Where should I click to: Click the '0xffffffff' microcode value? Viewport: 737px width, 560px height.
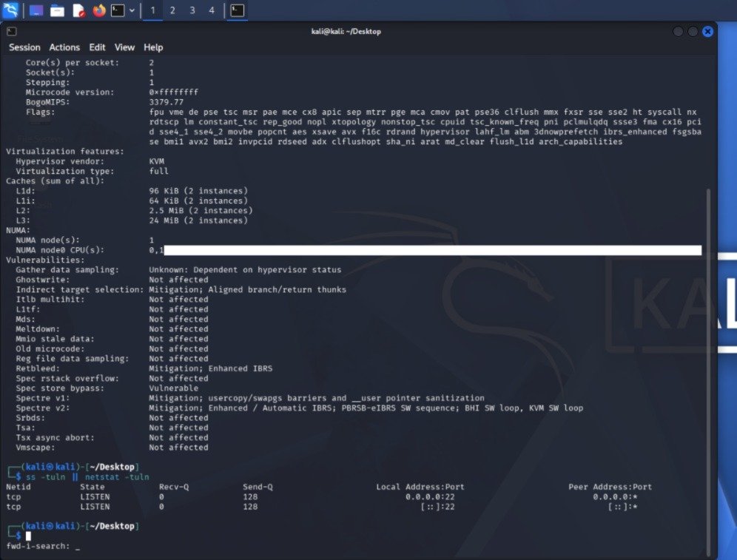pos(173,92)
